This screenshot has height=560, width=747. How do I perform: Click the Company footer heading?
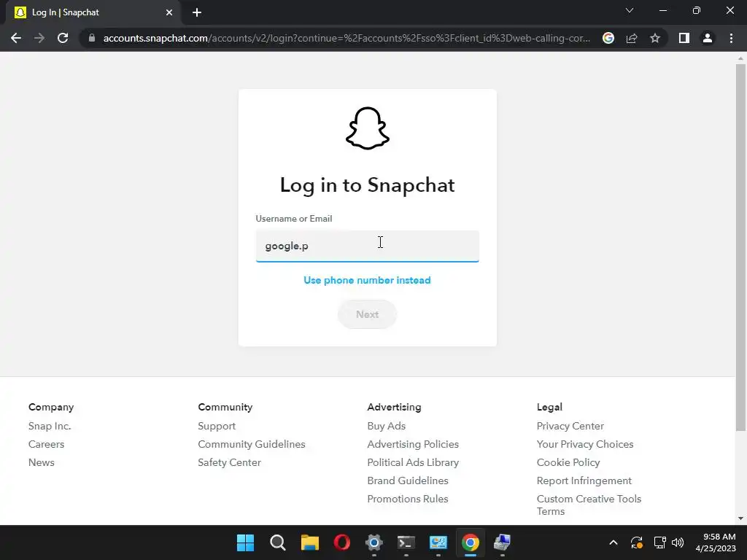tap(51, 407)
